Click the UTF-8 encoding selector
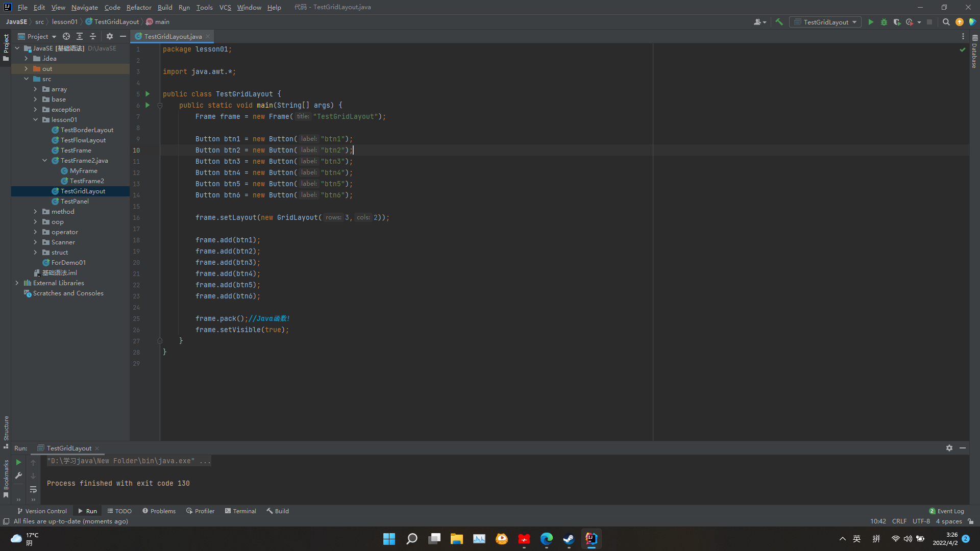Screen dimensions: 980x551 (921, 521)
